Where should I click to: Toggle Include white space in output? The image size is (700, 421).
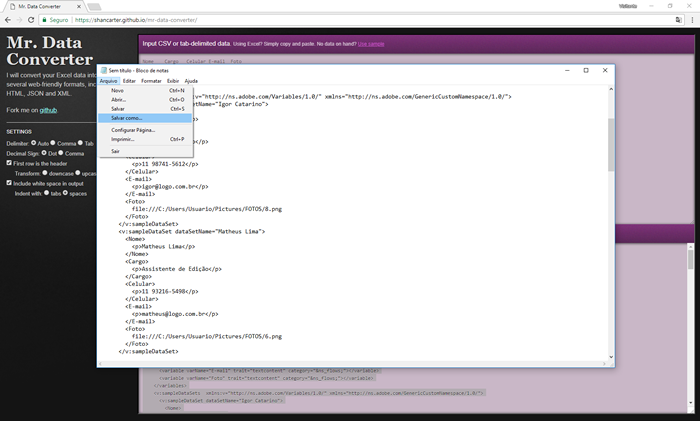pos(9,183)
